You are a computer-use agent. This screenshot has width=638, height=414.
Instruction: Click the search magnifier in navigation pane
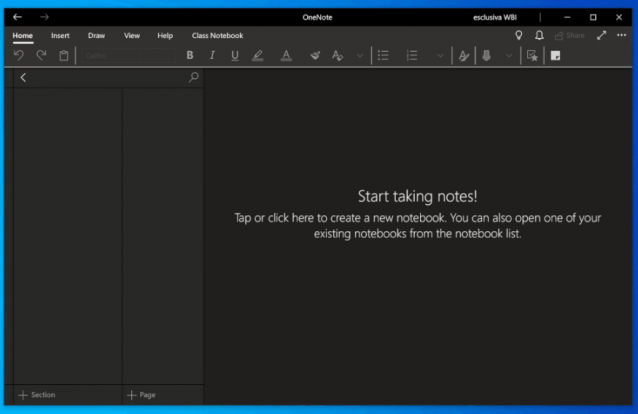click(194, 77)
